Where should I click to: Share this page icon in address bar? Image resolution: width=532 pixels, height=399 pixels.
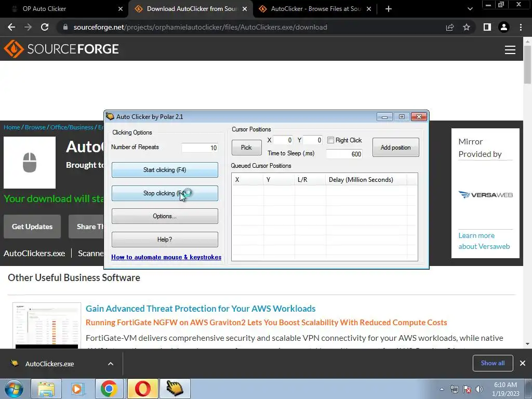[x=450, y=27]
